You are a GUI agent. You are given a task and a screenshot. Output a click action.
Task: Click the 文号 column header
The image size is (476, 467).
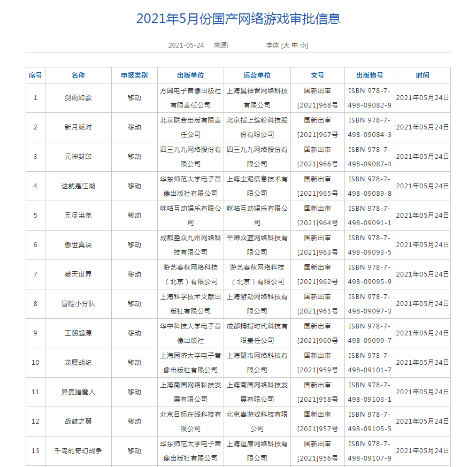[x=318, y=75]
